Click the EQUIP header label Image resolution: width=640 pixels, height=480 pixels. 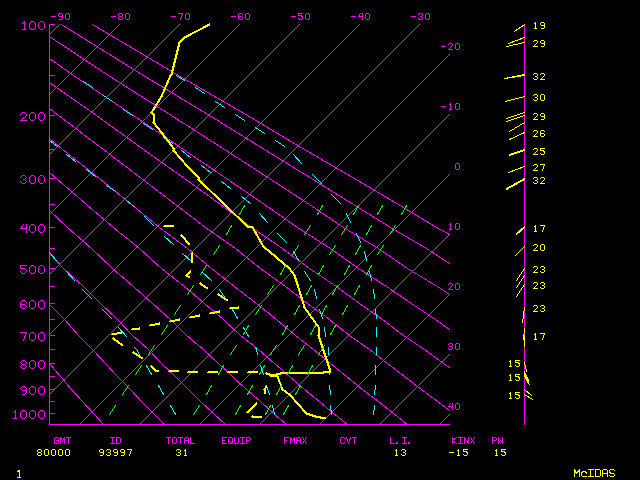(x=236, y=440)
